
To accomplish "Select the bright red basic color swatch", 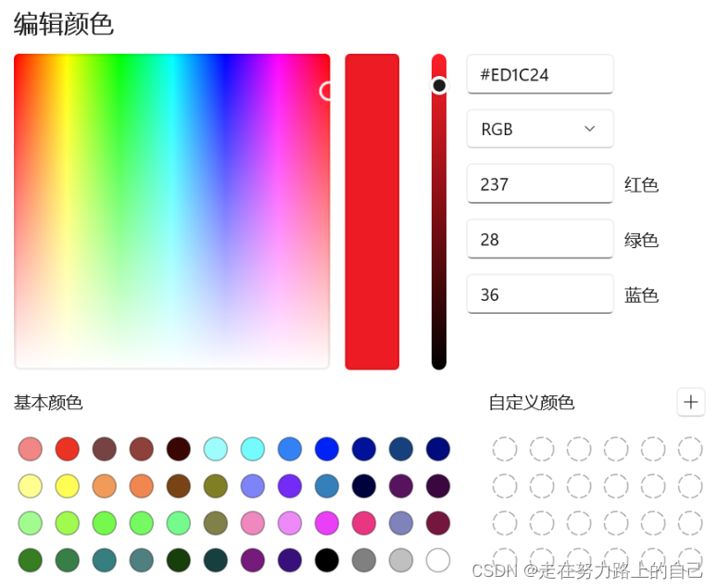I will tap(68, 448).
